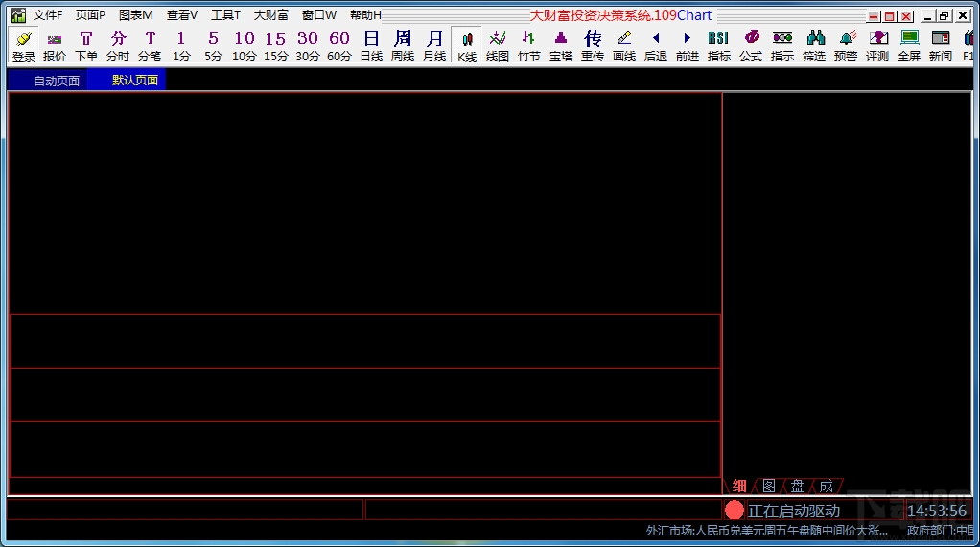Open the 预警 alert bell icon
Viewport: 980px width, 547px height.
click(846, 46)
